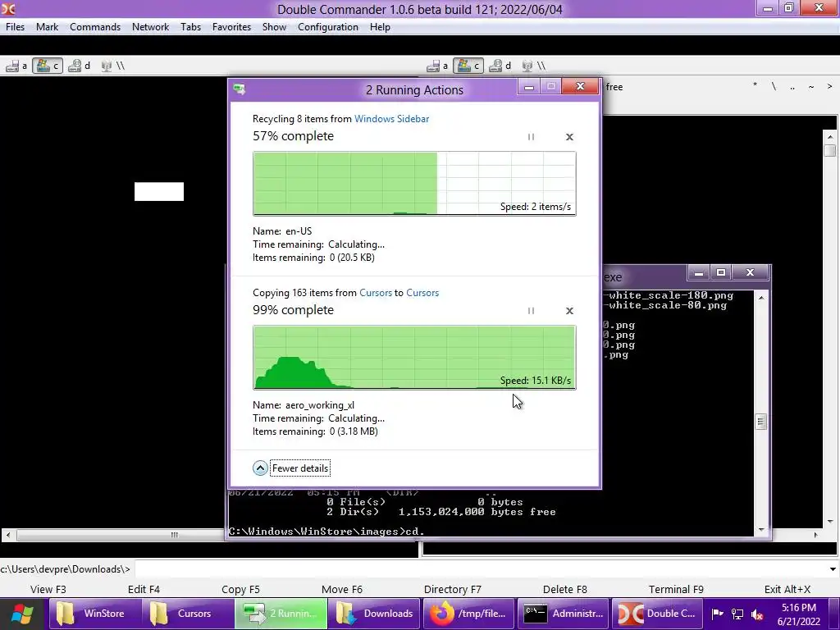Image resolution: width=840 pixels, height=630 pixels.
Task: Open the Files menu
Action: pos(15,27)
